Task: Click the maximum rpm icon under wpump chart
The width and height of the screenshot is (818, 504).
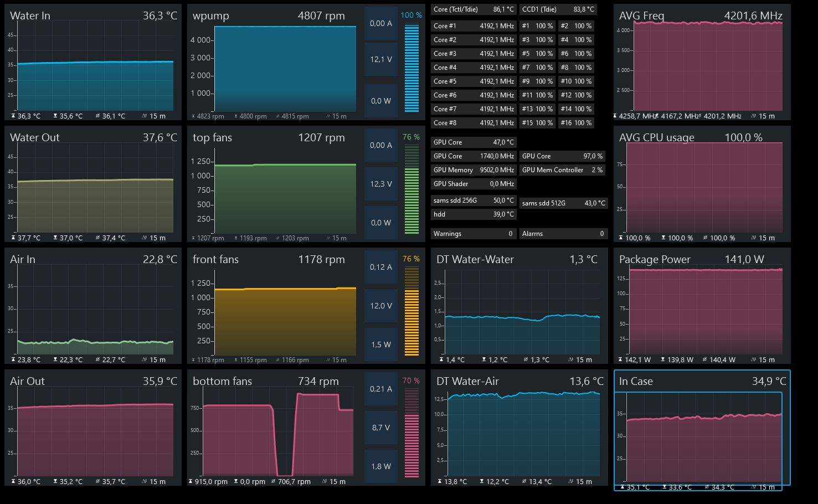Action: (193, 116)
